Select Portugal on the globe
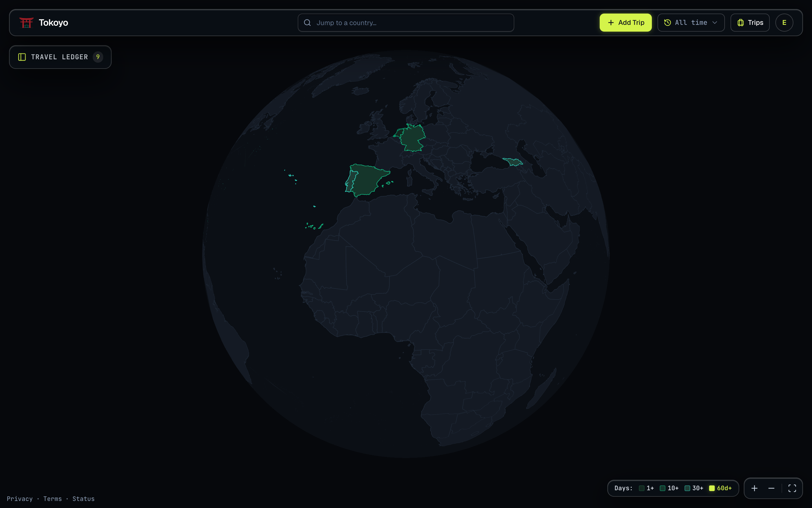Image resolution: width=812 pixels, height=508 pixels. (351, 182)
